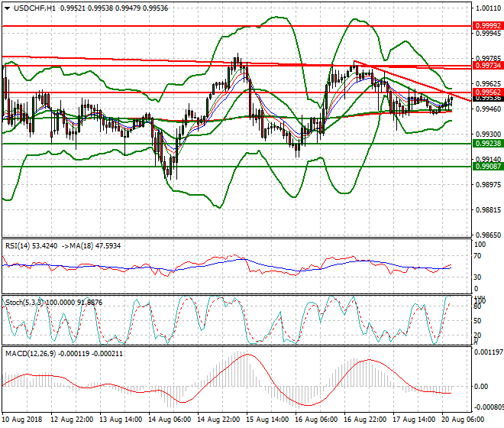The height and width of the screenshot is (428, 504).
Task: Select the green 0.99238 support level label
Action: pyautogui.click(x=488, y=144)
